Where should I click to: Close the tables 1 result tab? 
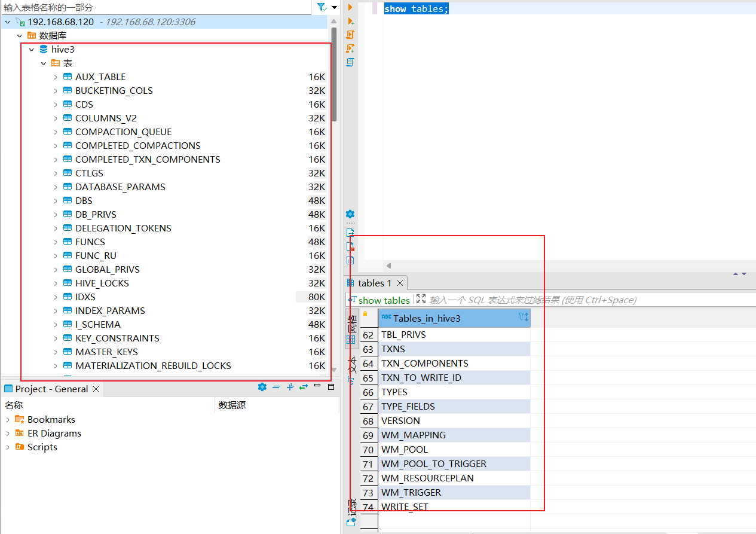[400, 283]
